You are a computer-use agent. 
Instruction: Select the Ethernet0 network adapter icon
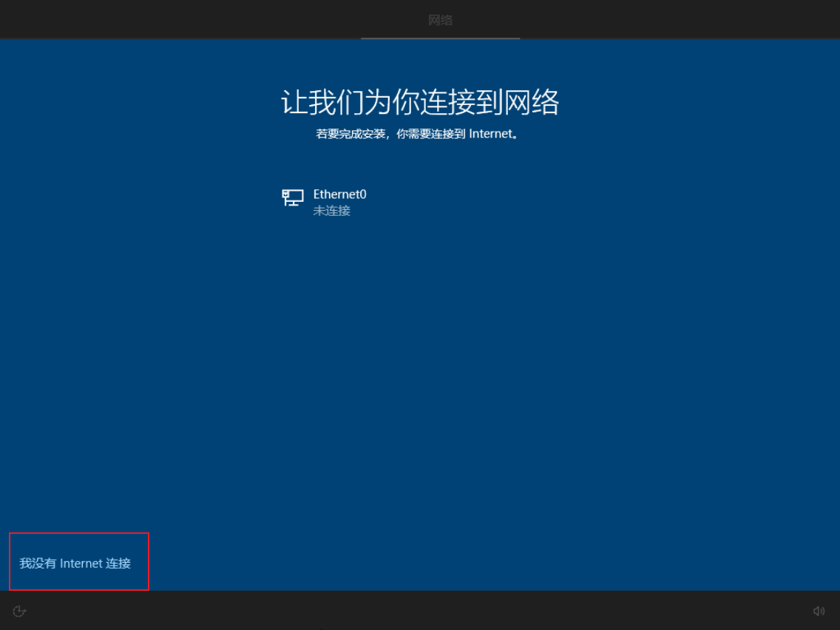pos(293,197)
